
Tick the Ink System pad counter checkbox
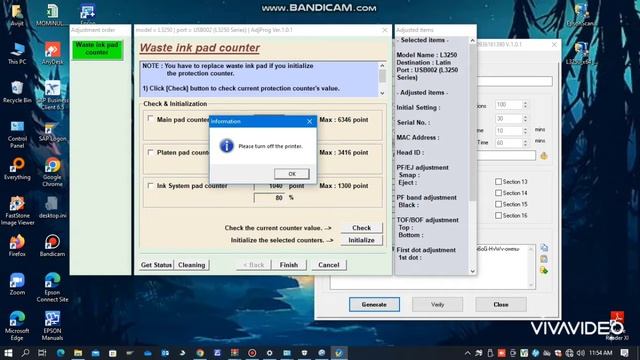tap(150, 185)
